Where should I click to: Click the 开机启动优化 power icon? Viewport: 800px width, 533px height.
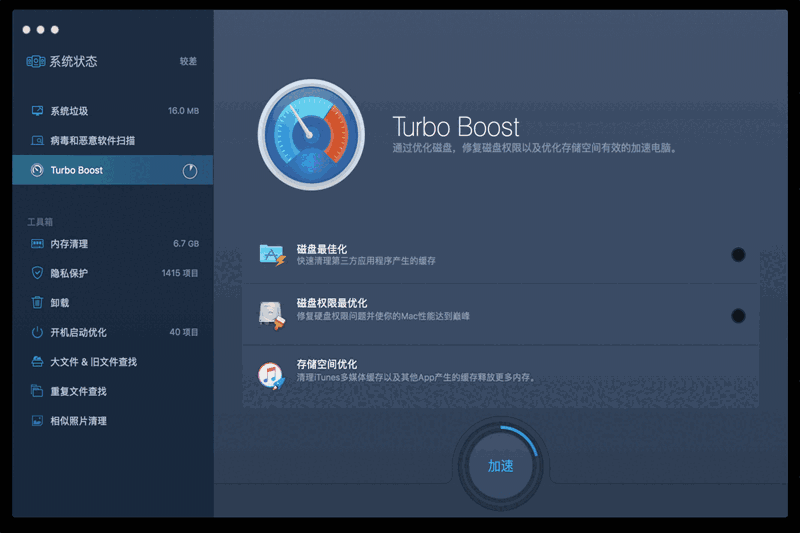click(37, 333)
